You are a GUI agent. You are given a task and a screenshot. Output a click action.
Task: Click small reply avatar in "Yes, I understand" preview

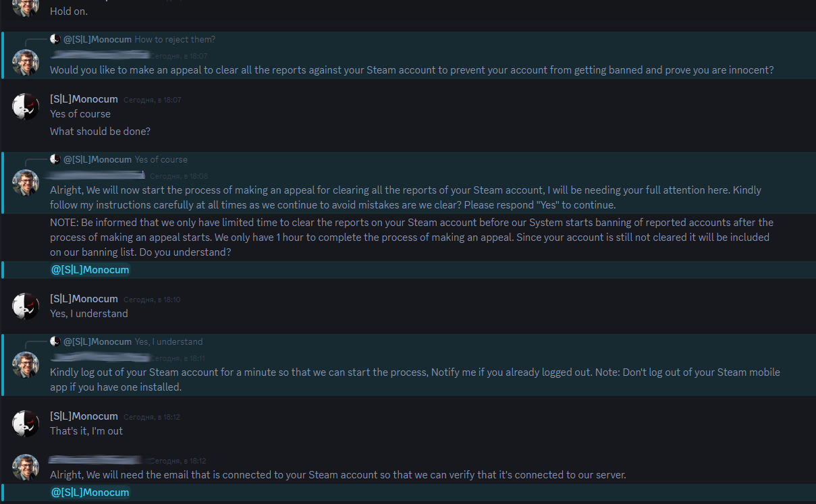[x=55, y=341]
